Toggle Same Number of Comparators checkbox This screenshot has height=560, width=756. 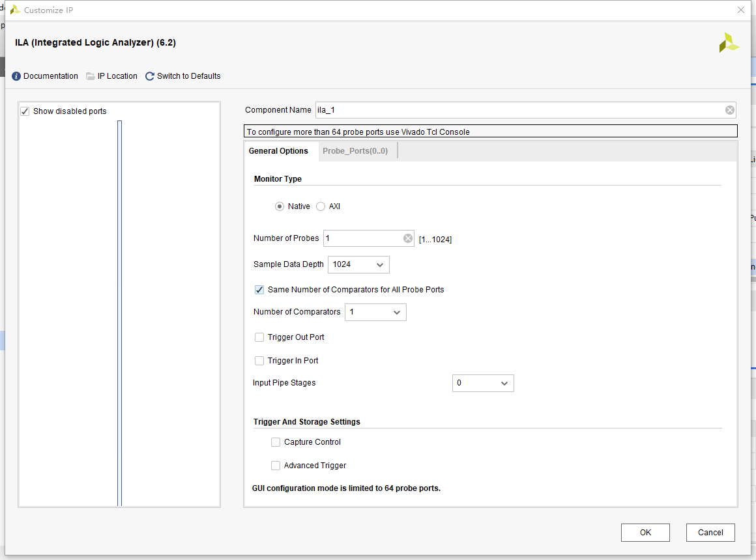[259, 290]
